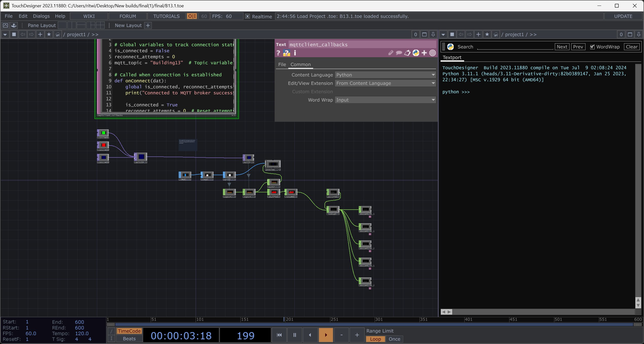This screenshot has height=344, width=644.
Task: Open the File menu
Action: pyautogui.click(x=8, y=16)
